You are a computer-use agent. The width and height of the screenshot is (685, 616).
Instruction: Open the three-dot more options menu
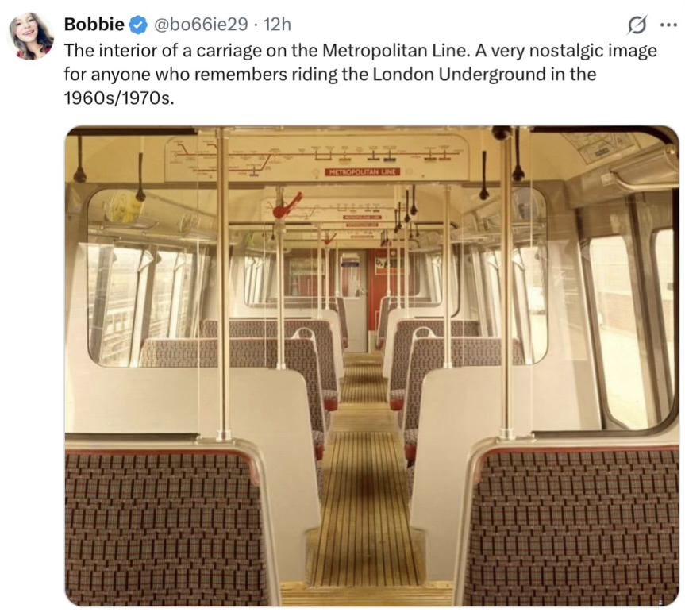[668, 25]
